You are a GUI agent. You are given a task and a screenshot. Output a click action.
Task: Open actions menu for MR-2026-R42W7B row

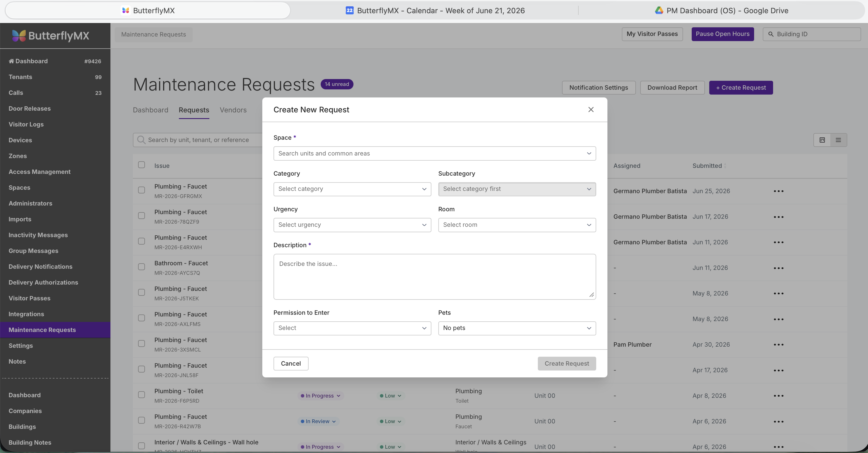(x=778, y=421)
